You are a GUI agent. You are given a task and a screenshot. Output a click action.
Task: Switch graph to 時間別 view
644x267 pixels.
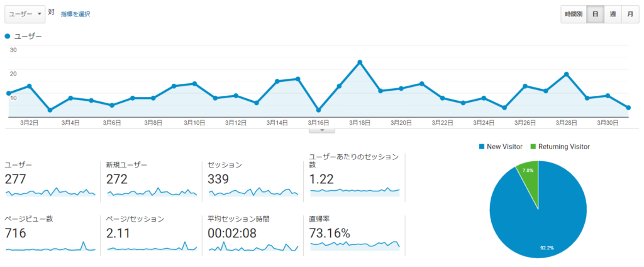point(574,14)
